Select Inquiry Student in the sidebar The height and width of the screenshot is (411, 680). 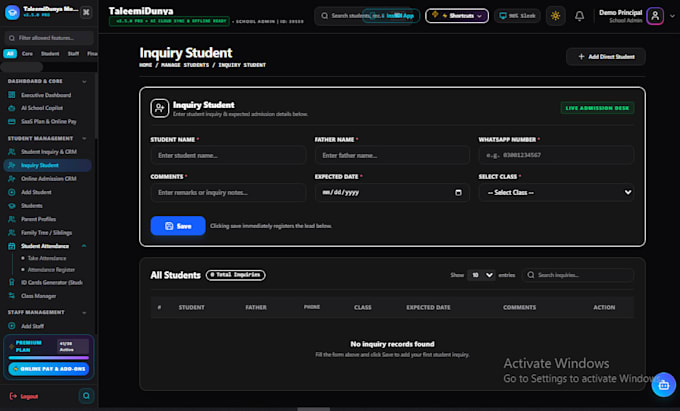click(47, 165)
